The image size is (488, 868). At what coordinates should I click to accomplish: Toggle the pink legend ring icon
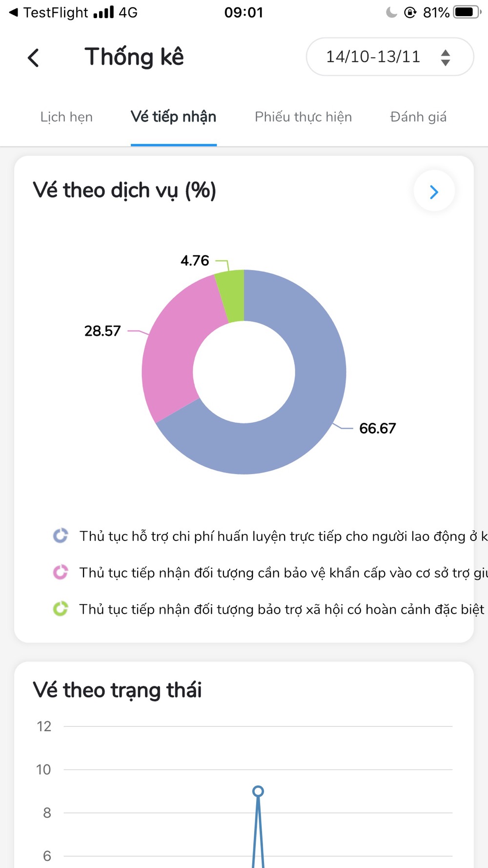coord(61,572)
